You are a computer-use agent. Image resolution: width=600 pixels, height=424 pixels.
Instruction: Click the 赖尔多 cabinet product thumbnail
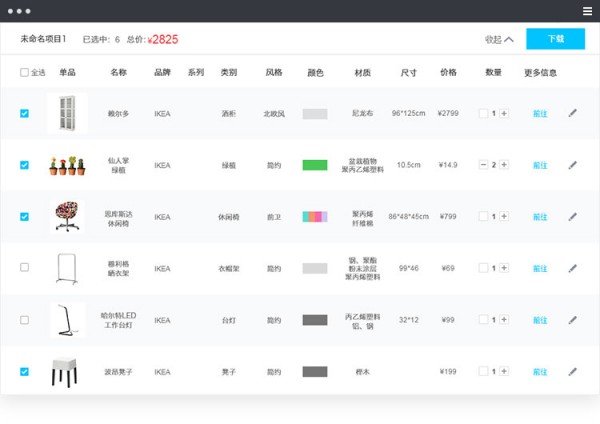tap(67, 113)
